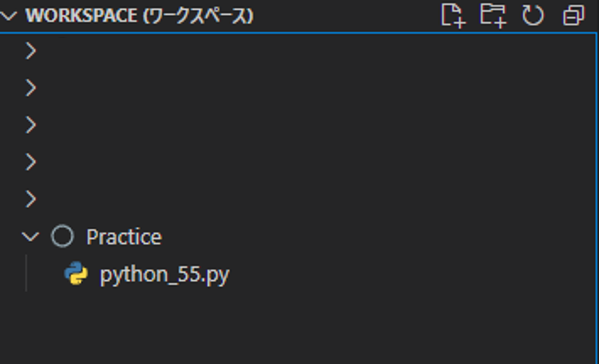
Task: Expand the folder chevron directly above Practice
Action: point(30,199)
